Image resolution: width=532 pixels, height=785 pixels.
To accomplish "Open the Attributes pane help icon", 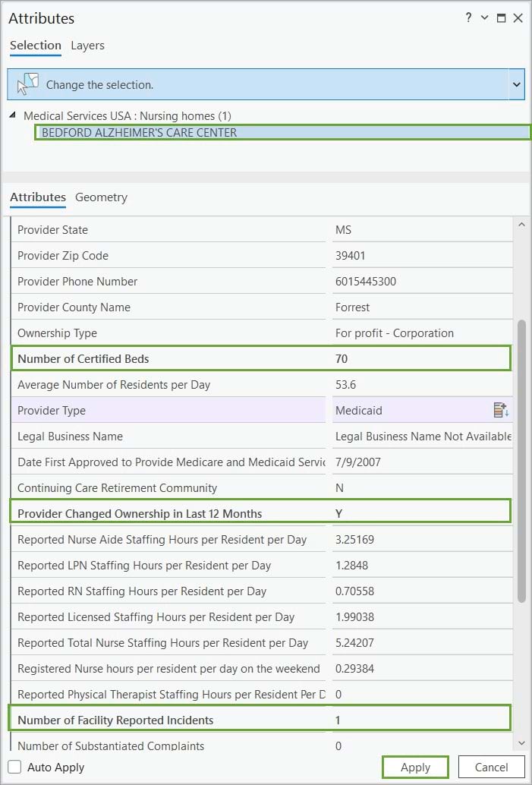I will click(x=468, y=18).
